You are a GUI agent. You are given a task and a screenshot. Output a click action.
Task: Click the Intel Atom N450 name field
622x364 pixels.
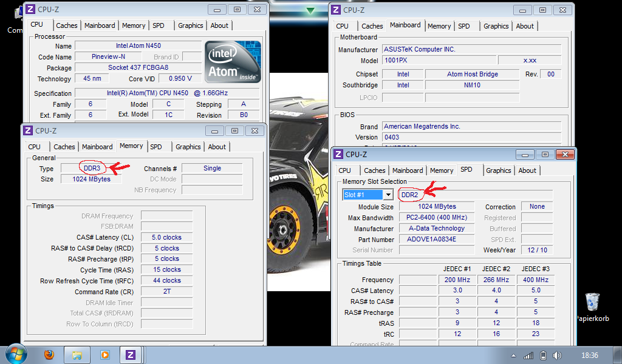pyautogui.click(x=138, y=45)
